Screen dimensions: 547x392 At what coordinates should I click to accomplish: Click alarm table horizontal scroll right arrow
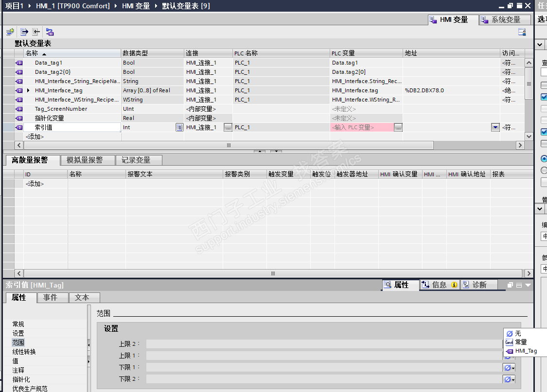coord(529,273)
